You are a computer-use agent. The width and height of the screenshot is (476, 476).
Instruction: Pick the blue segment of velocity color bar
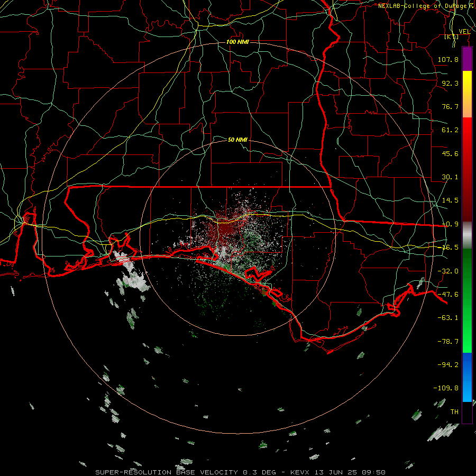(467, 377)
